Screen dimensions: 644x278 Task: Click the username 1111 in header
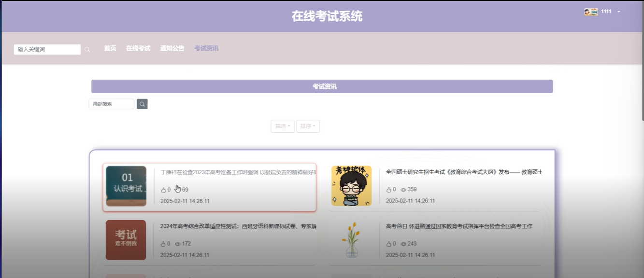tap(606, 12)
